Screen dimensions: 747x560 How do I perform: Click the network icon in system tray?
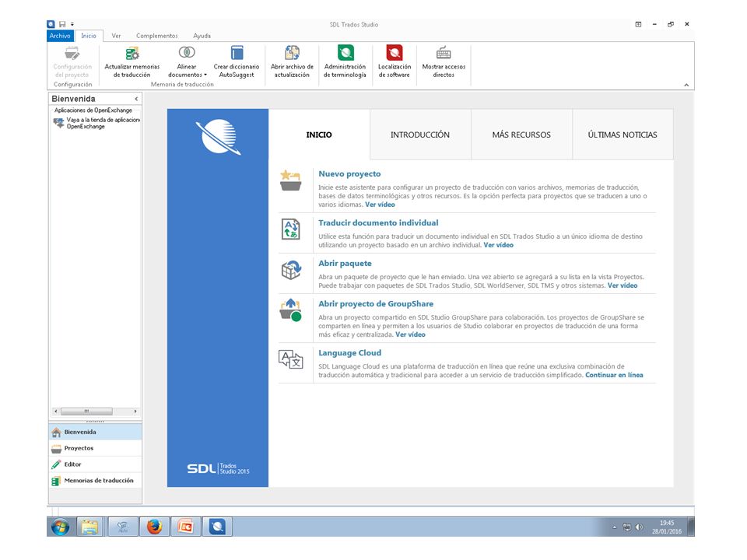[x=627, y=527]
